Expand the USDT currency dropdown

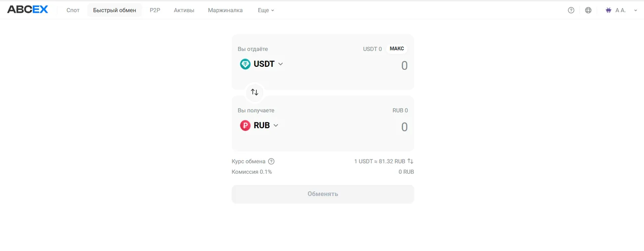280,64
